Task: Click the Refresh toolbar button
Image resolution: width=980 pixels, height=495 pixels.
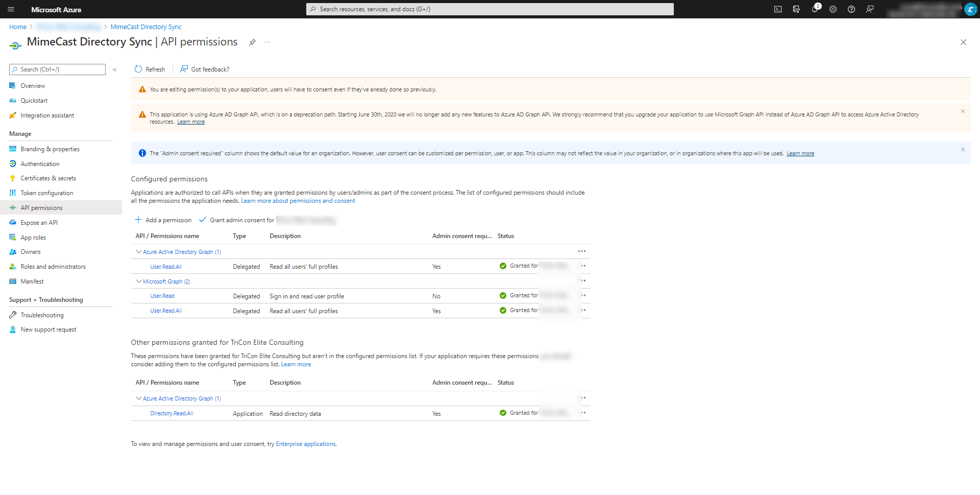Action: point(150,69)
